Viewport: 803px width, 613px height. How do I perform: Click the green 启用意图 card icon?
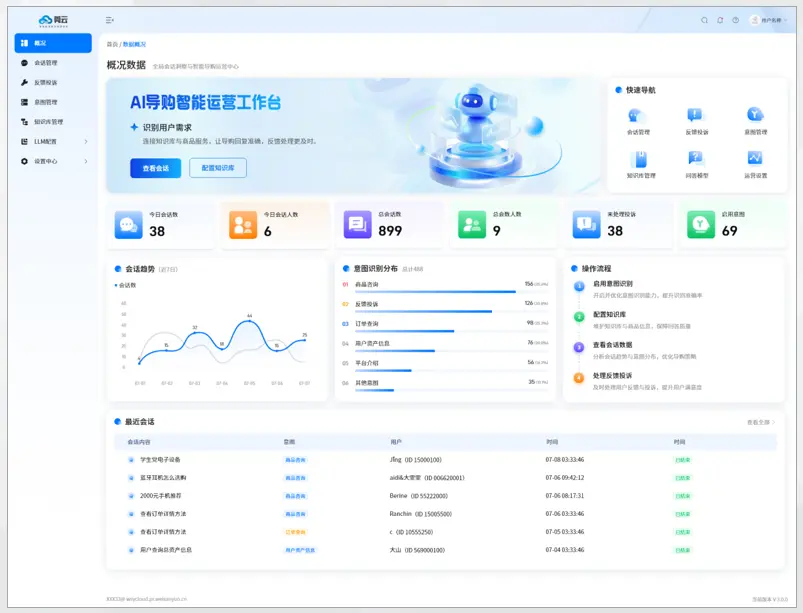tap(701, 225)
